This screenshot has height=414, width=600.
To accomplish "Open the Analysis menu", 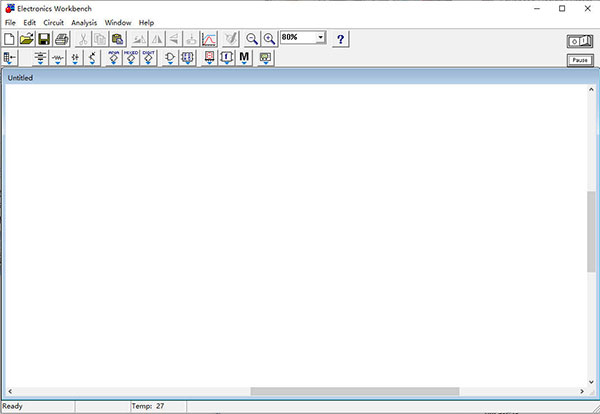I will click(x=84, y=23).
